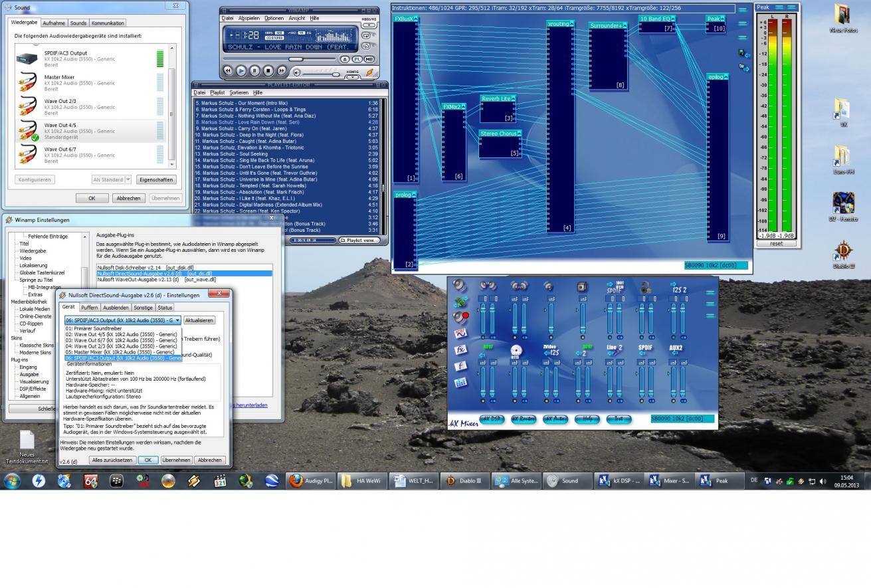Click Winamp play button
Image resolution: width=871 pixels, height=588 pixels.
pos(241,71)
